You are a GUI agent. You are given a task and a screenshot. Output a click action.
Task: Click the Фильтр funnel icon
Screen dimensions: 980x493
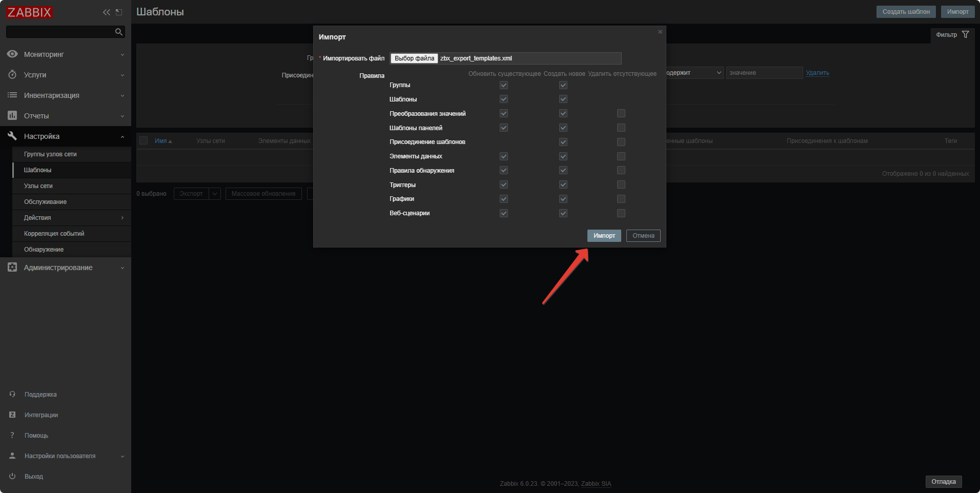coord(966,35)
